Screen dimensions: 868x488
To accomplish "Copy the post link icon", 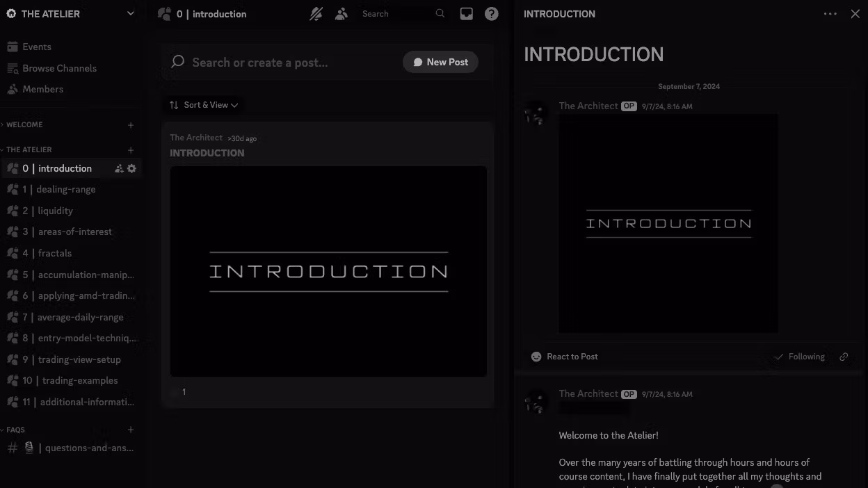I will pos(844,357).
